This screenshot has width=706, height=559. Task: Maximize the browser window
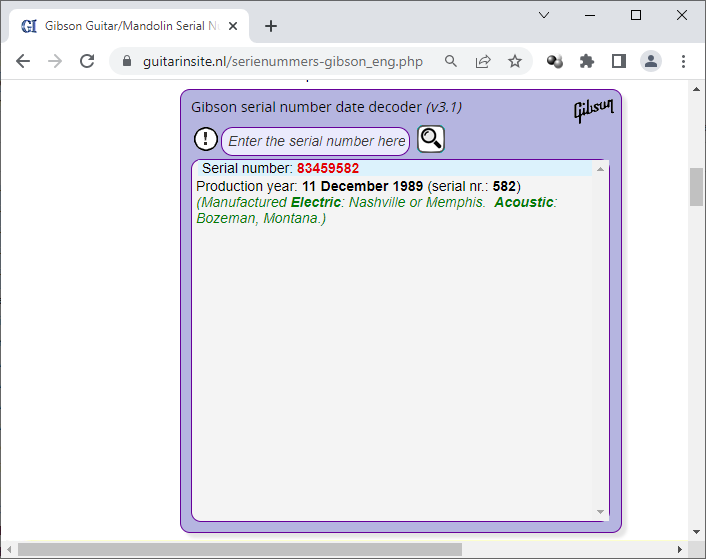point(636,15)
